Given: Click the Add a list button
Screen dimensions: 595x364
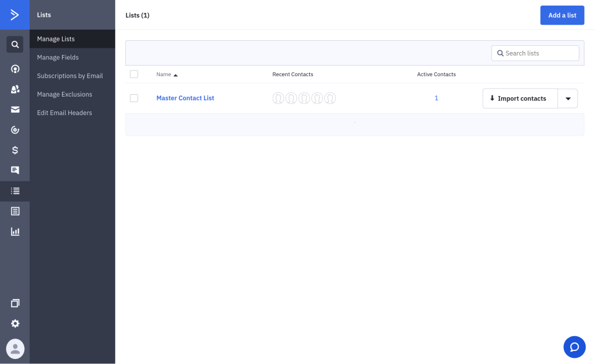Looking at the screenshot, I should 562,15.
